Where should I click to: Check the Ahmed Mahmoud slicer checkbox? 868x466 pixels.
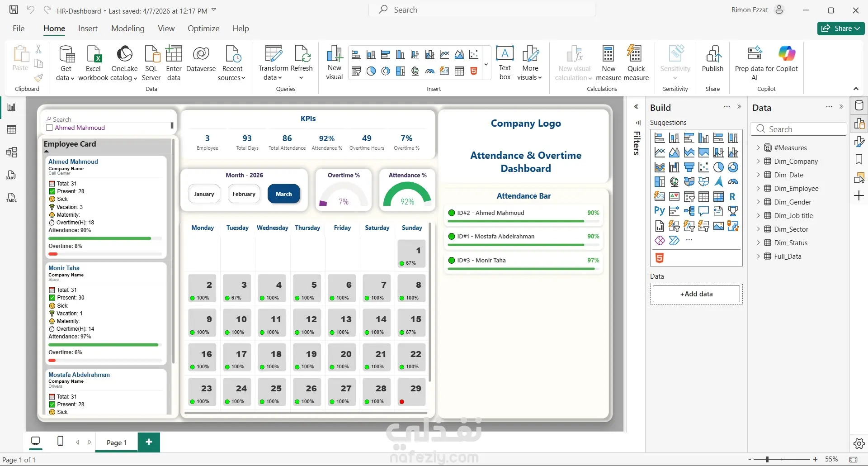tap(50, 128)
